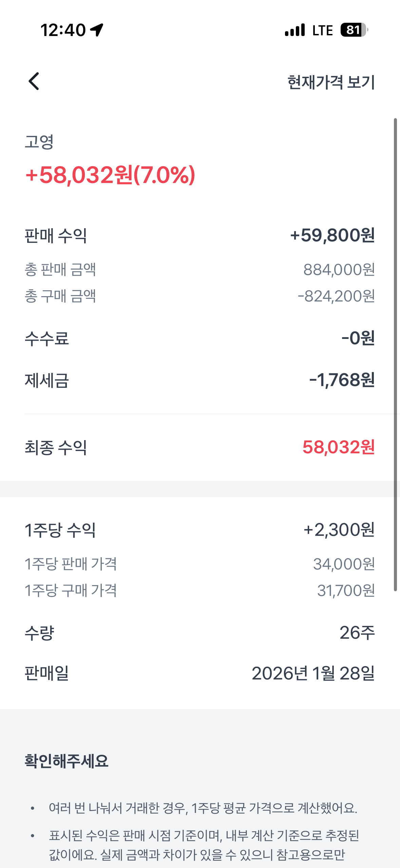Tap the back arrow icon

[x=34, y=82]
